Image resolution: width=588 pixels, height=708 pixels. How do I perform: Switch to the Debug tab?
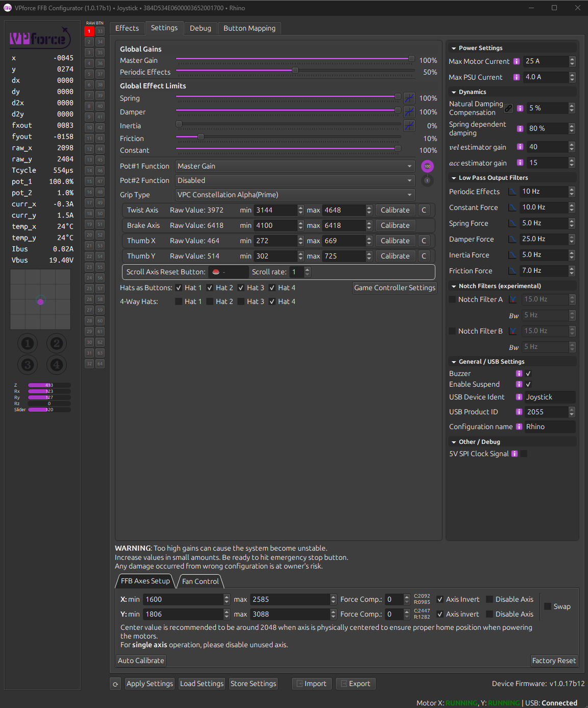200,28
